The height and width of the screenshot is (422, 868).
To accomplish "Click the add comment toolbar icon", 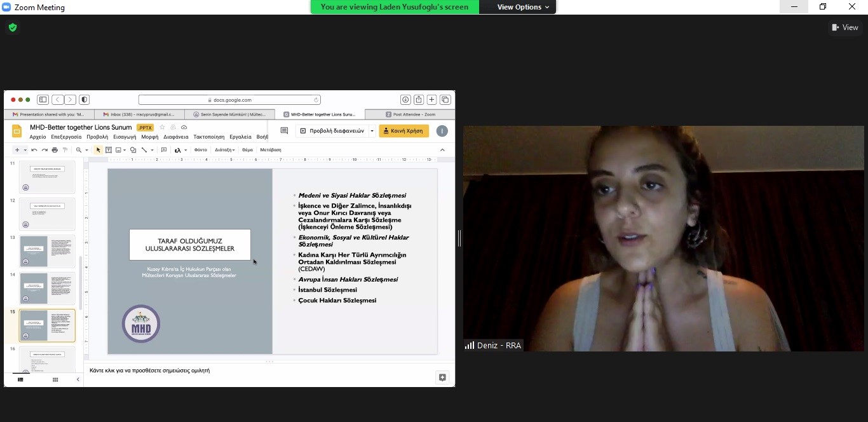I will tap(163, 150).
